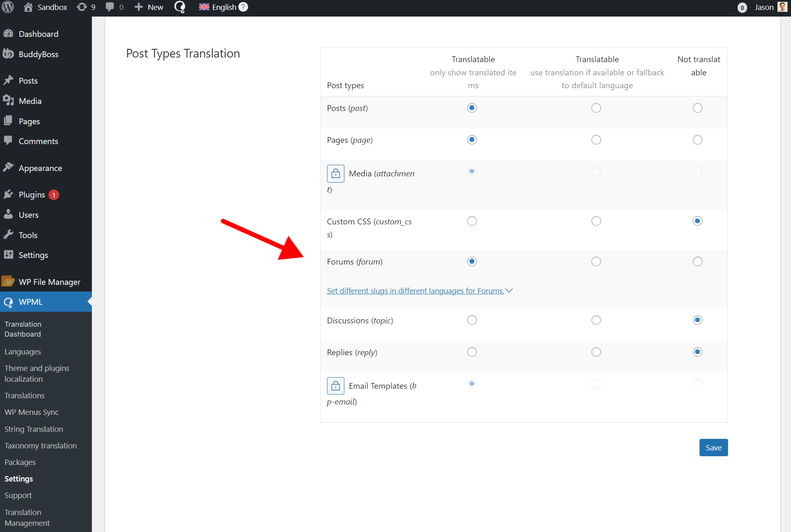Screen dimensions: 791x532
Task: Select fallback translatable option for Posts
Action: point(596,108)
